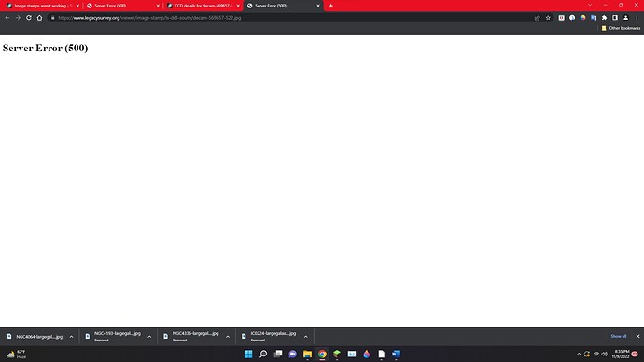Image resolution: width=644 pixels, height=362 pixels.
Task: Click the browser forward arrow
Action: (x=18, y=18)
